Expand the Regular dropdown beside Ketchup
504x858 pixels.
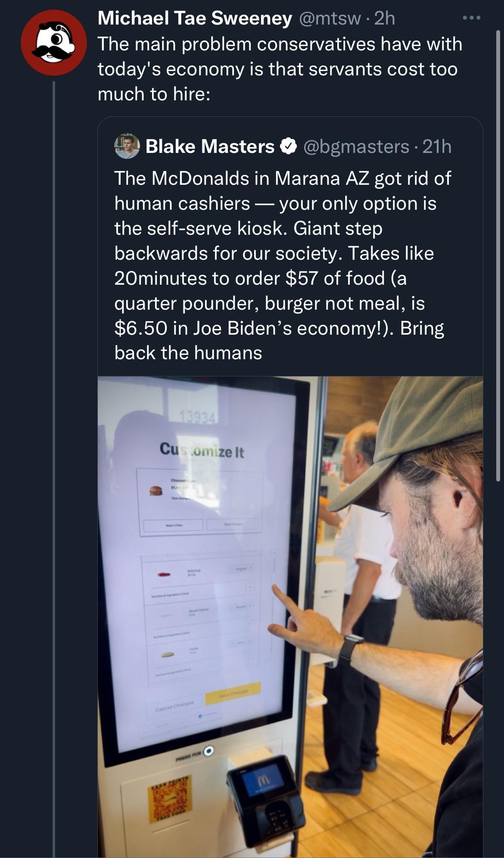tap(241, 569)
